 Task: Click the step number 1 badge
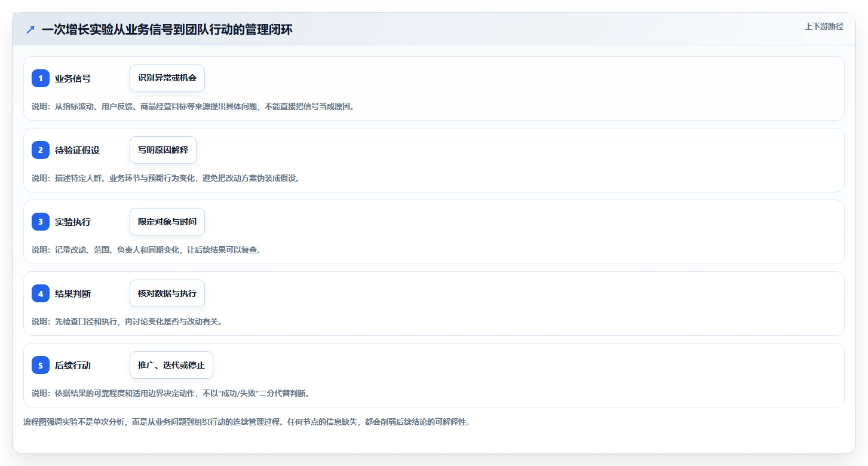pyautogui.click(x=41, y=78)
